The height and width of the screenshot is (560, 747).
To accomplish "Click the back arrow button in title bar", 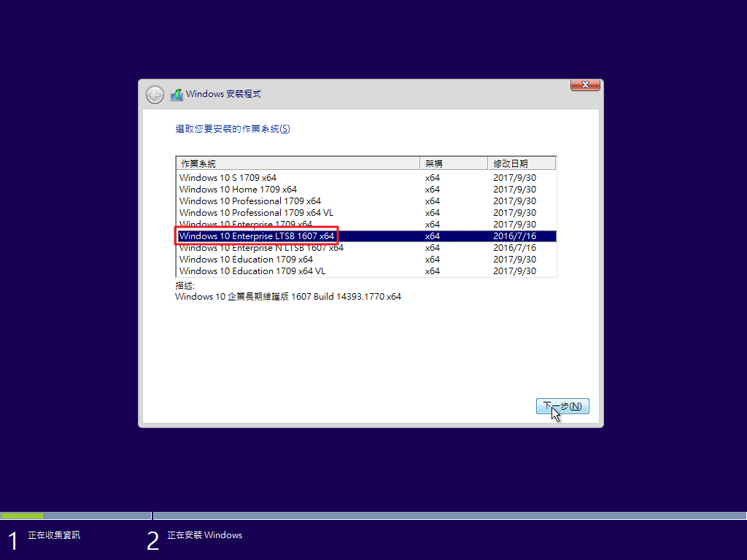I will pyautogui.click(x=155, y=95).
